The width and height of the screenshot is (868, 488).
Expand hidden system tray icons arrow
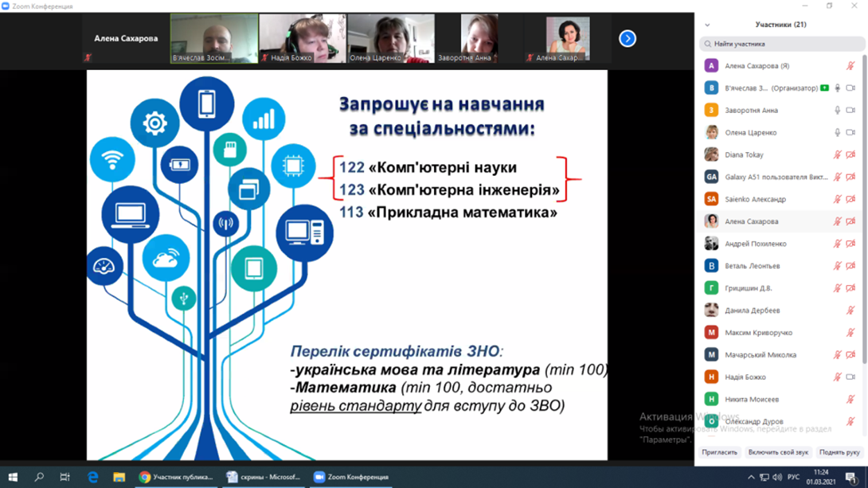coord(750,478)
